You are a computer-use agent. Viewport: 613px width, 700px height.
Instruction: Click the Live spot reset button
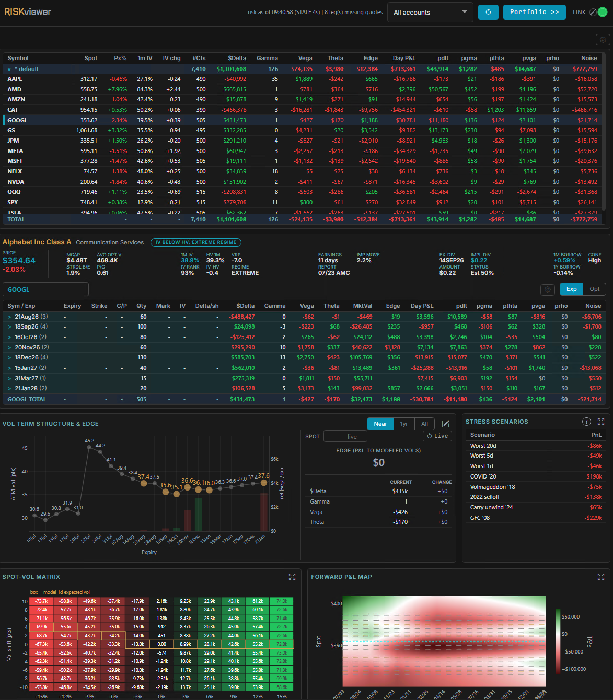pyautogui.click(x=437, y=436)
